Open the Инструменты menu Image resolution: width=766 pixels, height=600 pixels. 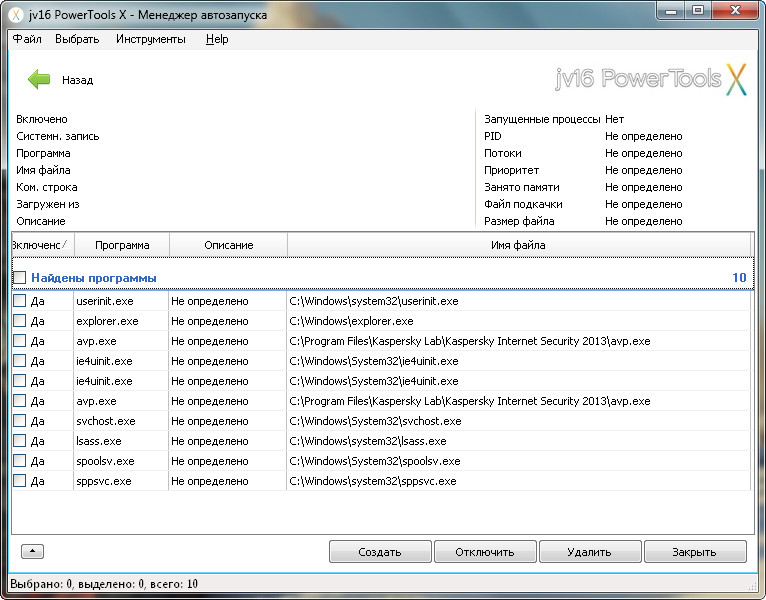click(150, 39)
